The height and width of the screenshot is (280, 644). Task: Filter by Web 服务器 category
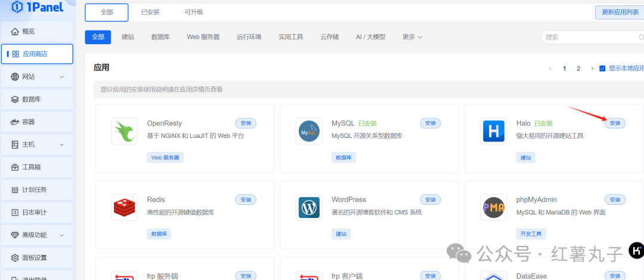203,37
